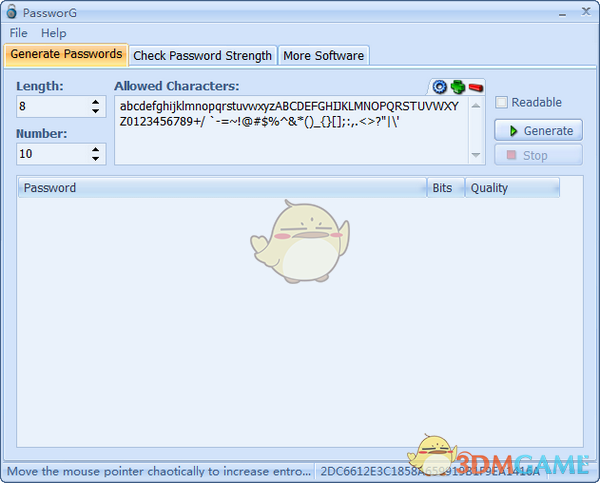Increase the Number value with up arrow
This screenshot has width=600, height=483.
(x=96, y=149)
